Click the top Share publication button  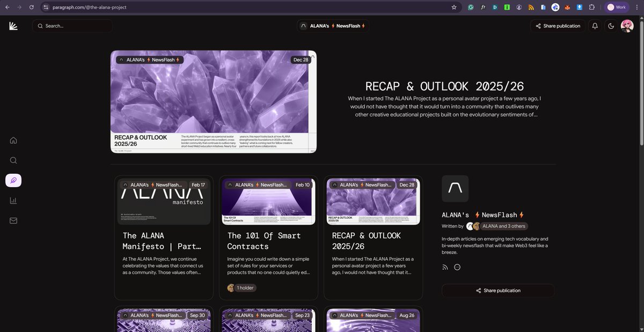pos(557,26)
